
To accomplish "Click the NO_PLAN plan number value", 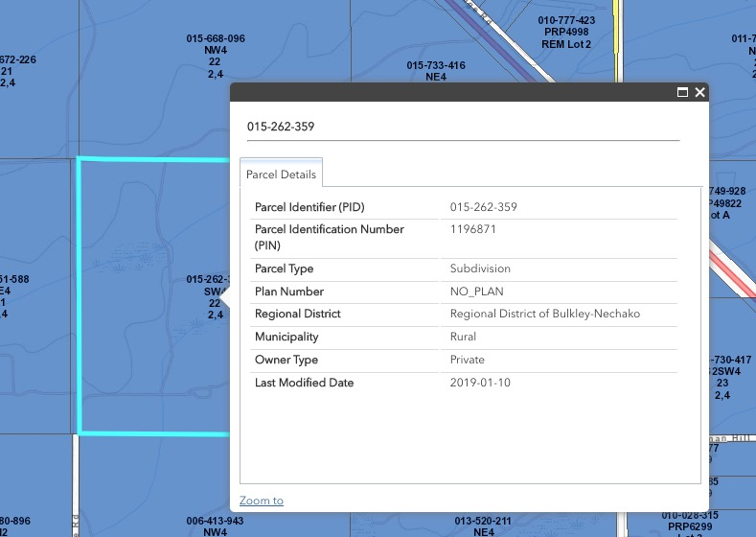I will [x=476, y=292].
